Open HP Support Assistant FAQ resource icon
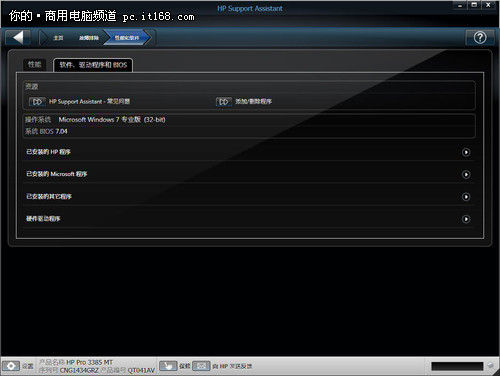500x376 pixels. [x=37, y=102]
